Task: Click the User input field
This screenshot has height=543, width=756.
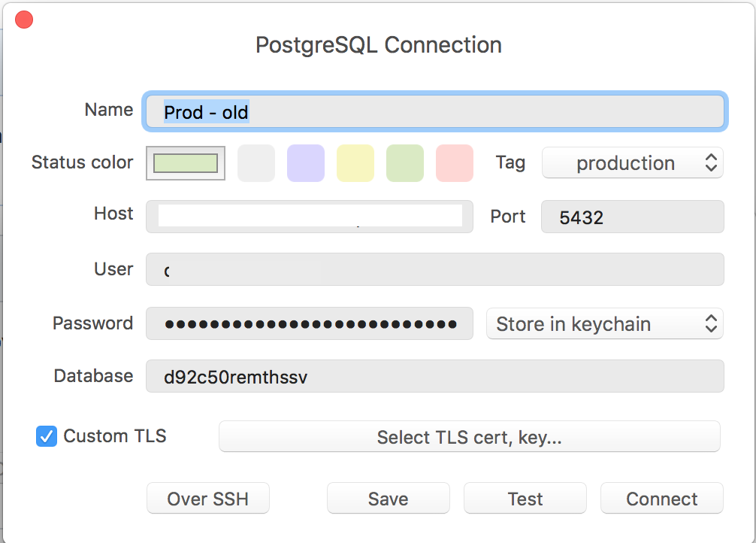Action: [435, 269]
